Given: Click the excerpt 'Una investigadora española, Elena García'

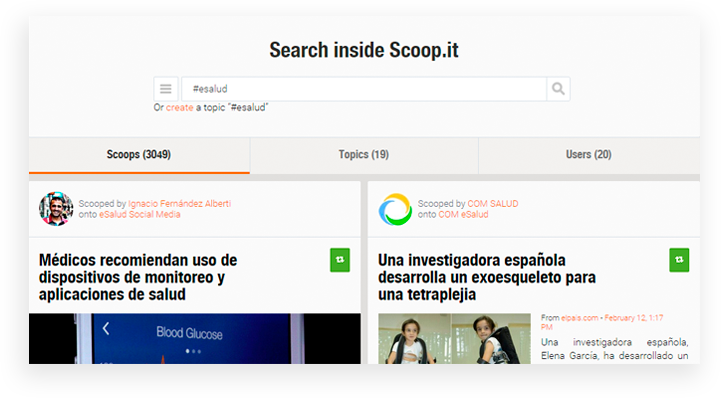Looking at the screenshot, I should click(614, 349).
